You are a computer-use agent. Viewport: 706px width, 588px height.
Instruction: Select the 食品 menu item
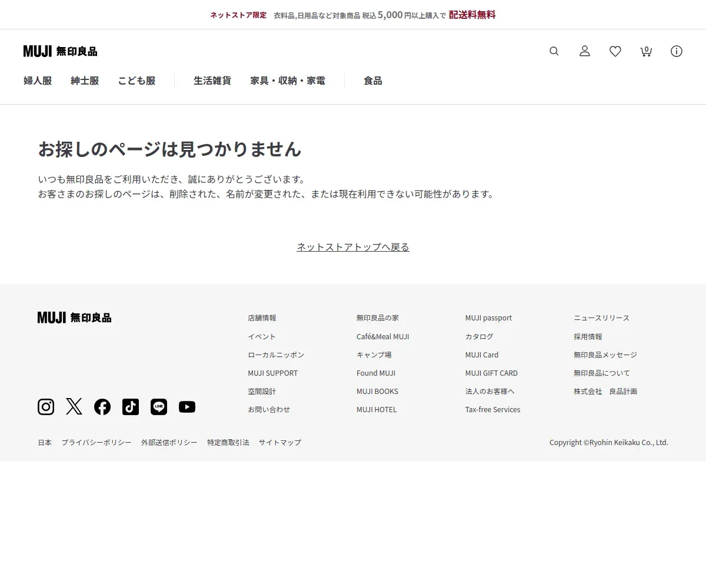pyautogui.click(x=373, y=81)
